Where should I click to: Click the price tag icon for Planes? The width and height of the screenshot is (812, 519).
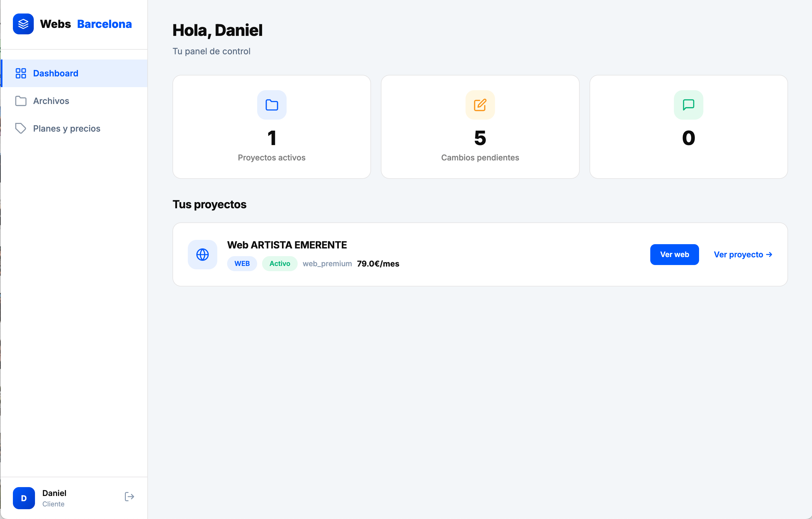coord(21,129)
